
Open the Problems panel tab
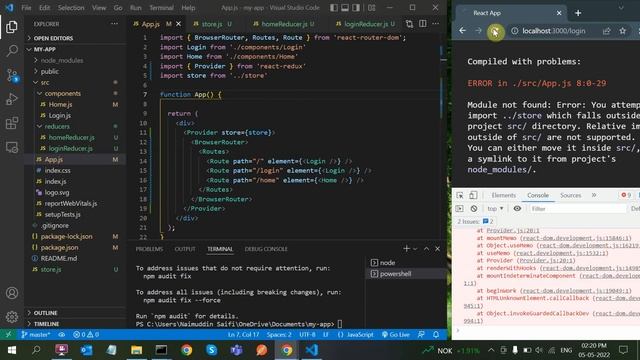pos(149,249)
